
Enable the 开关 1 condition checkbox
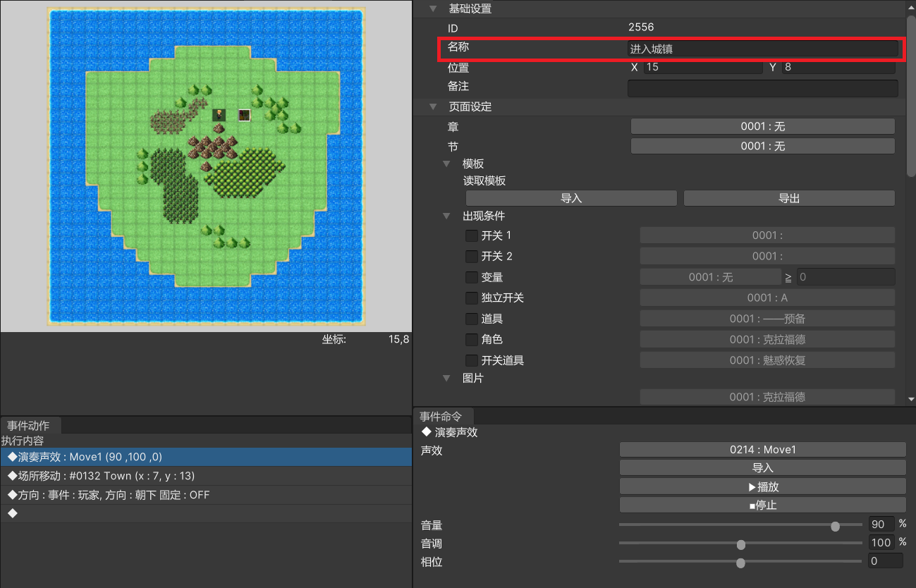[471, 235]
